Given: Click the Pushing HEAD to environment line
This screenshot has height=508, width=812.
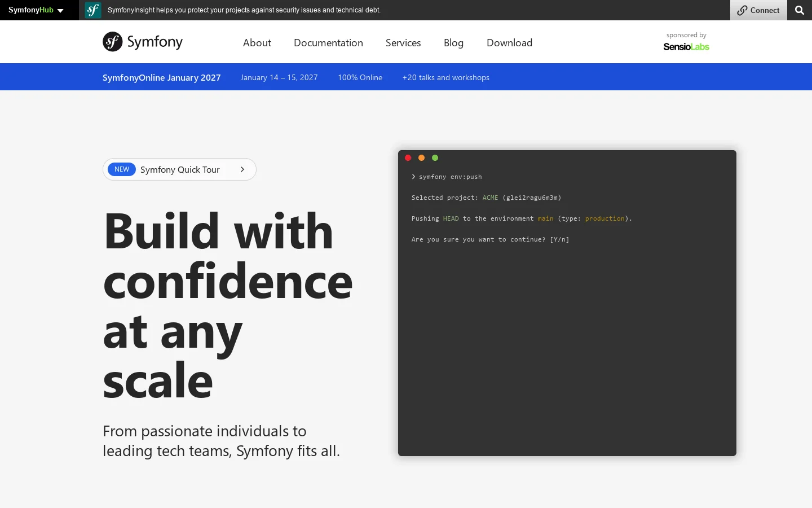Looking at the screenshot, I should [x=522, y=218].
